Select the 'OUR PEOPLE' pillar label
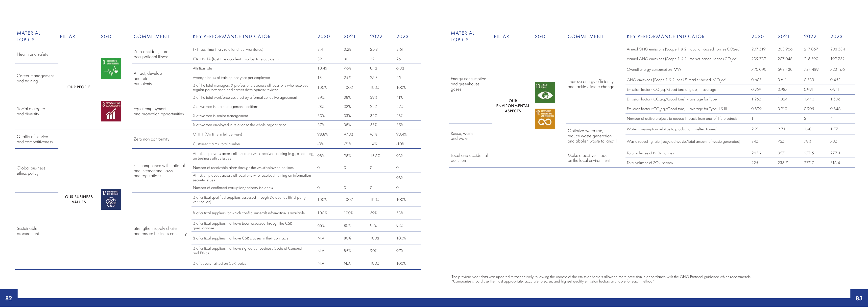 point(79,87)
